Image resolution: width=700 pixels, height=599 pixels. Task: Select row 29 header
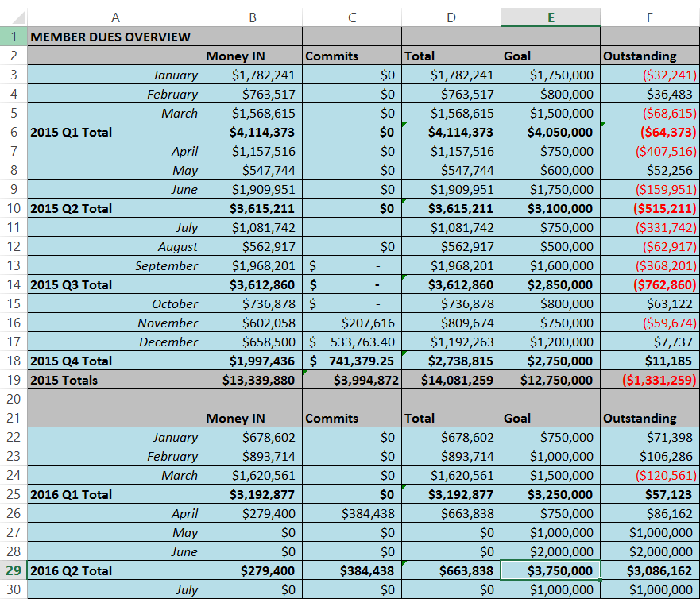pyautogui.click(x=14, y=570)
